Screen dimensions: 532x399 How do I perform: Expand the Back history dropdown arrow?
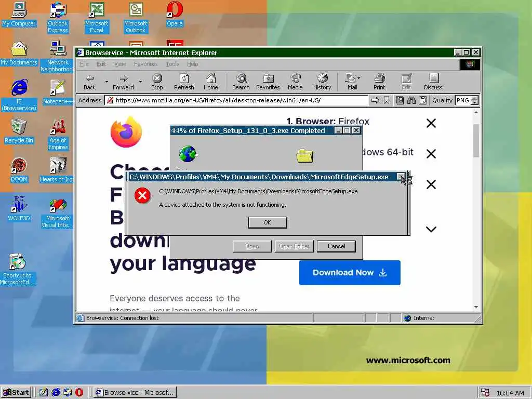point(107,82)
